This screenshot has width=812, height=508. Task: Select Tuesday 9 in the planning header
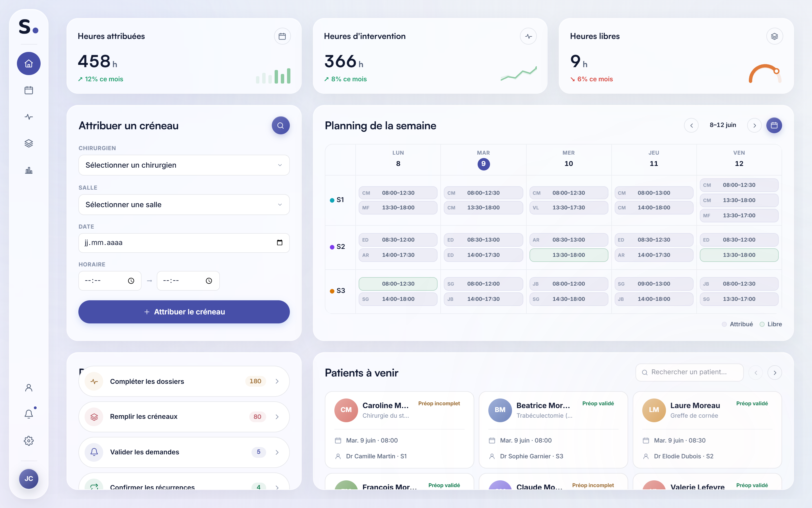click(484, 164)
